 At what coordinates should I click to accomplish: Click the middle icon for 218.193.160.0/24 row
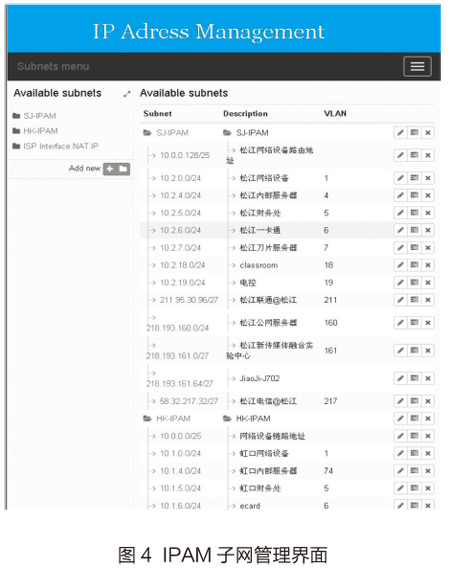click(414, 323)
